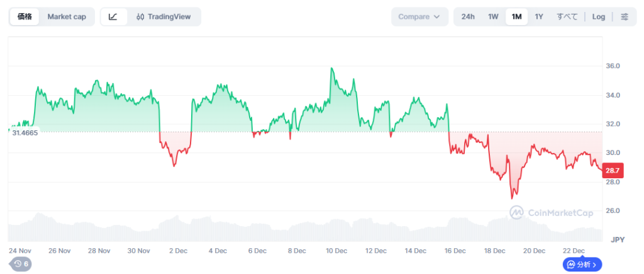Switch to the Market cap tab

click(x=67, y=17)
